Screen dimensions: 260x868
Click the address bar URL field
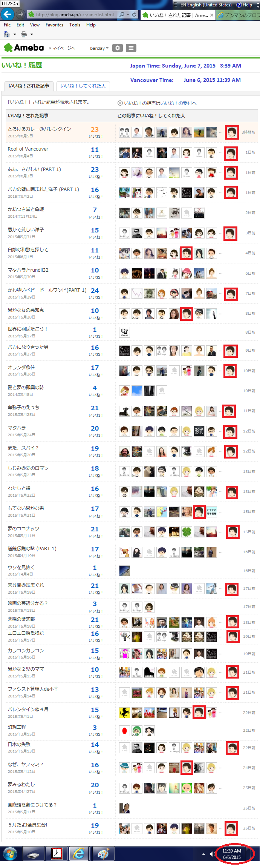click(75, 15)
